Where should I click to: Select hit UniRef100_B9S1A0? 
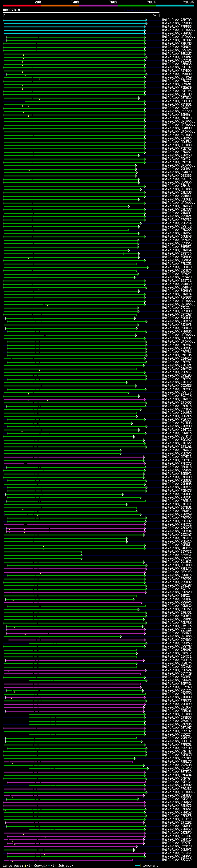point(177,748)
